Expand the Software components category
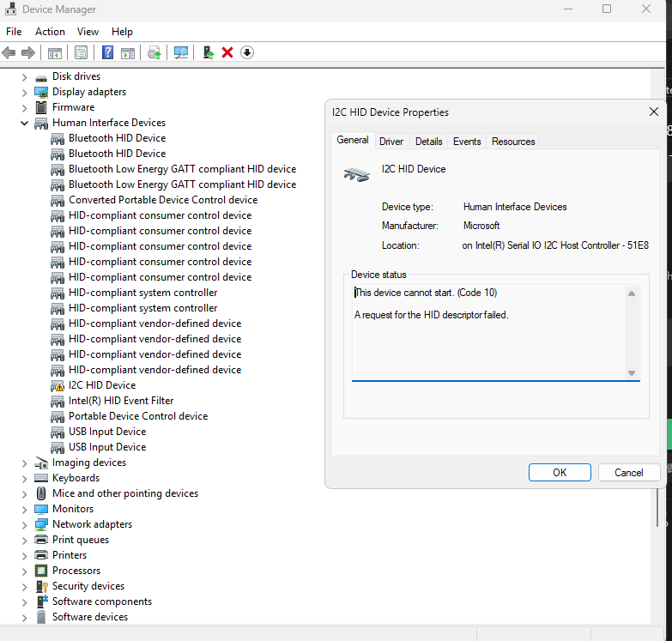Screen dimensions: 672x641 [24, 602]
